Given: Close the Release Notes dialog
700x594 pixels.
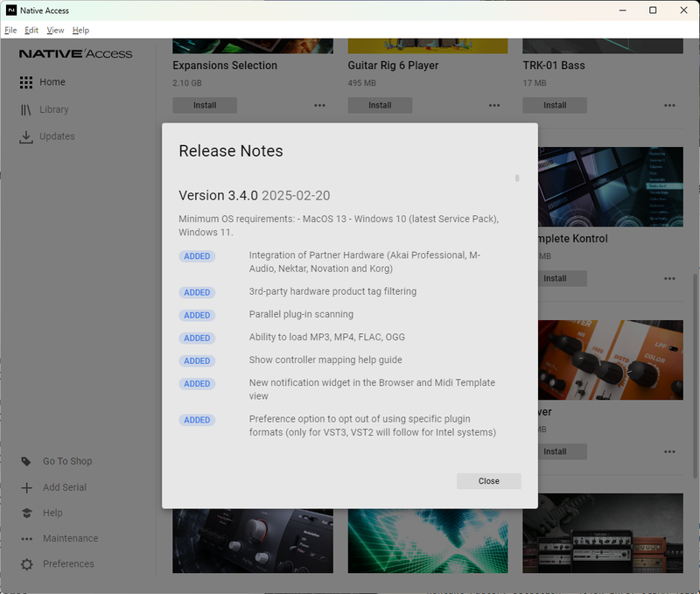Looking at the screenshot, I should [489, 481].
